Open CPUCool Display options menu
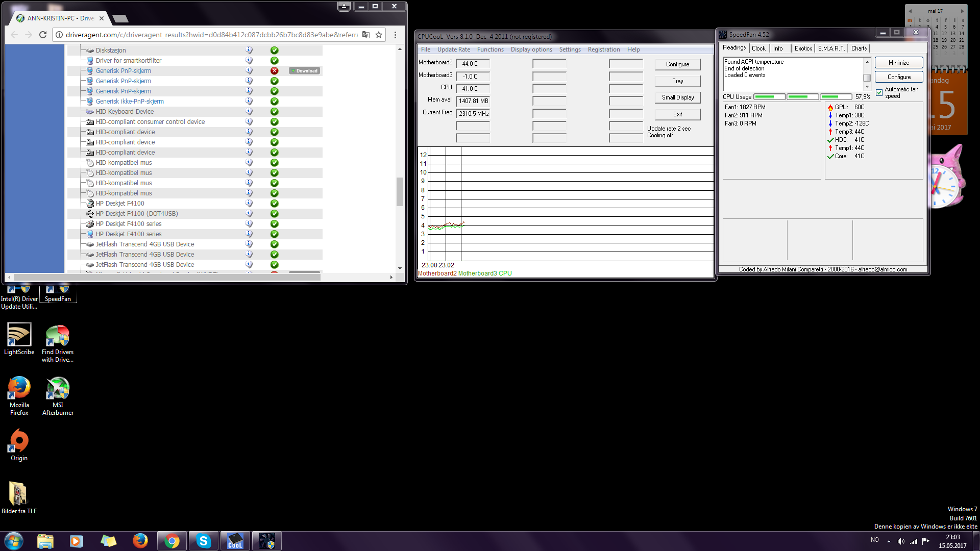 pyautogui.click(x=531, y=49)
